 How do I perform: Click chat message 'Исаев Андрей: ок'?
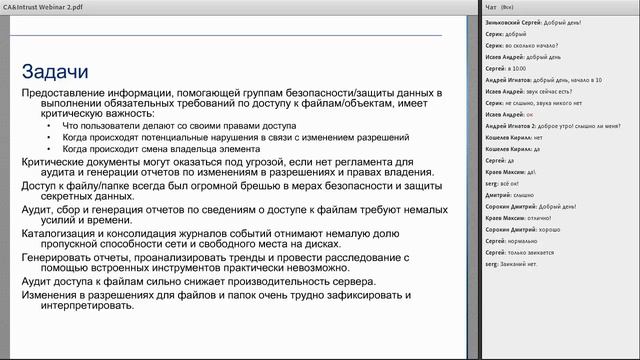point(509,115)
